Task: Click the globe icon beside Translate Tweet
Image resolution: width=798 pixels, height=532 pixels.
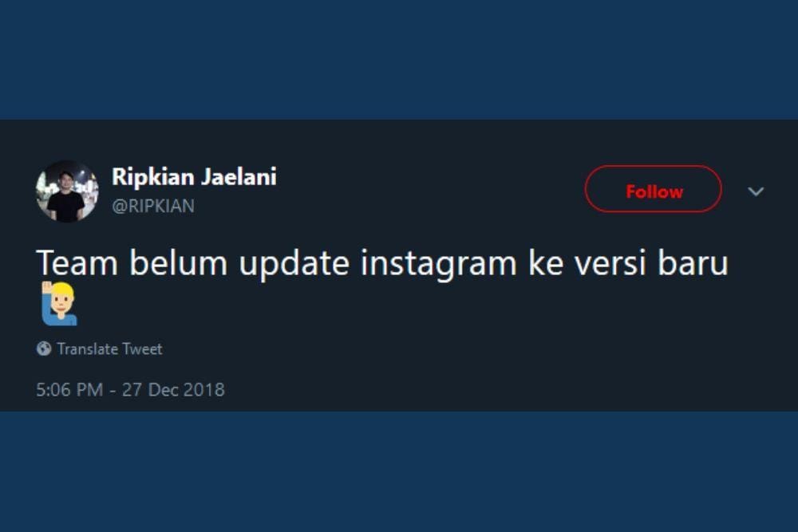Action: (44, 349)
